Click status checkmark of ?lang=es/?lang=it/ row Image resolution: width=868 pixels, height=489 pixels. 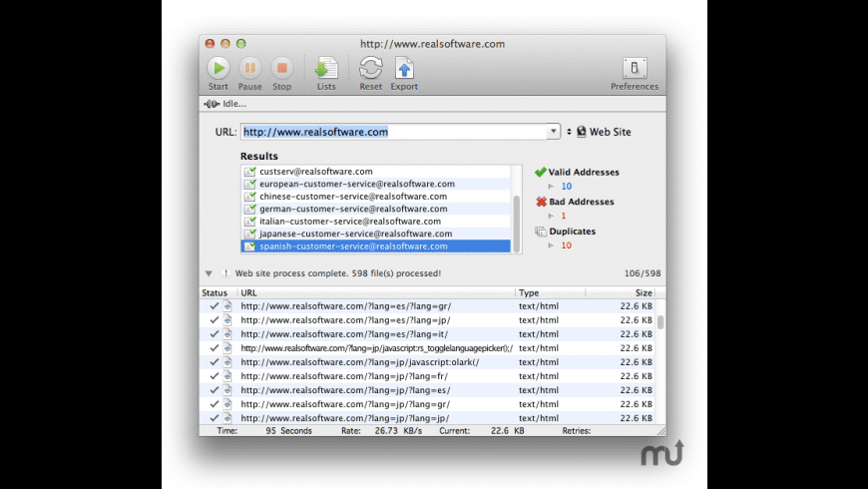[215, 334]
